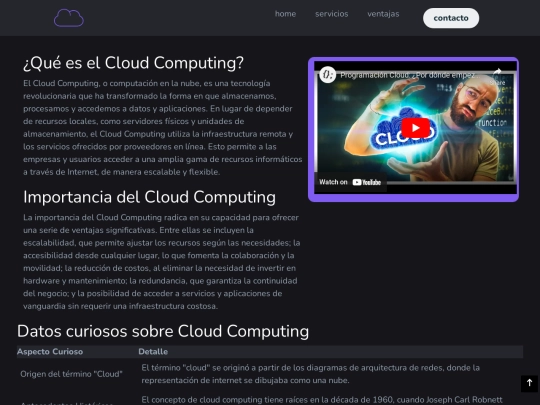This screenshot has width=540, height=405.
Task: Select the heading '¿Qué es el Cloud Computing?'
Action: tap(133, 63)
